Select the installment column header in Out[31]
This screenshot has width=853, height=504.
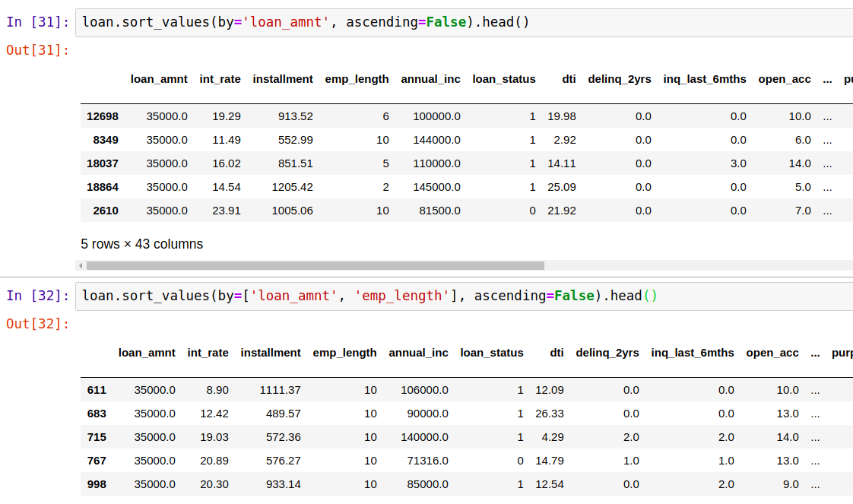tap(283, 79)
